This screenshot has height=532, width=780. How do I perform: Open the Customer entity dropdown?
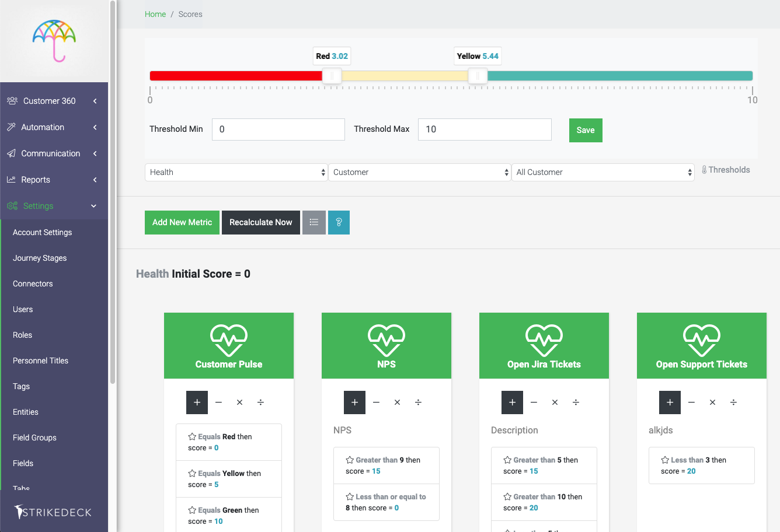click(420, 172)
